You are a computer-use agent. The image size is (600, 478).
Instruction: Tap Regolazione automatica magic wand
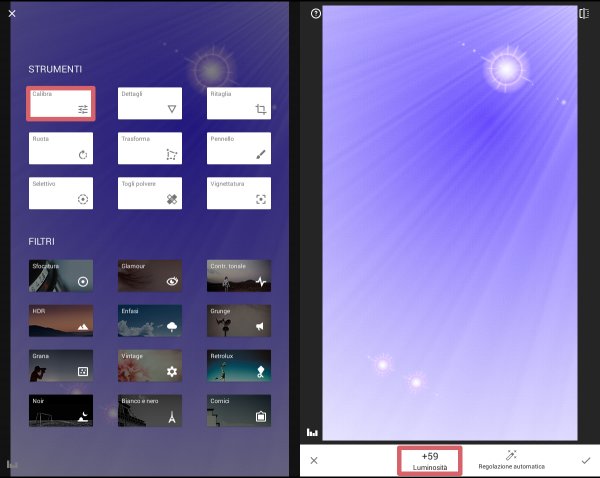tap(511, 460)
